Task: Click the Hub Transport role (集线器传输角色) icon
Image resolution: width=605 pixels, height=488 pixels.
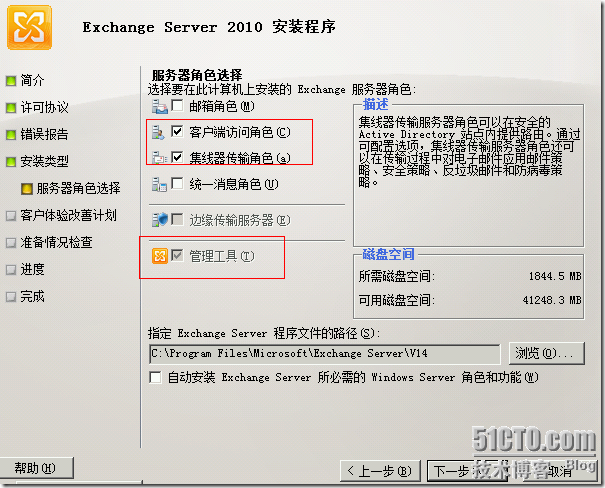Action: [x=159, y=158]
